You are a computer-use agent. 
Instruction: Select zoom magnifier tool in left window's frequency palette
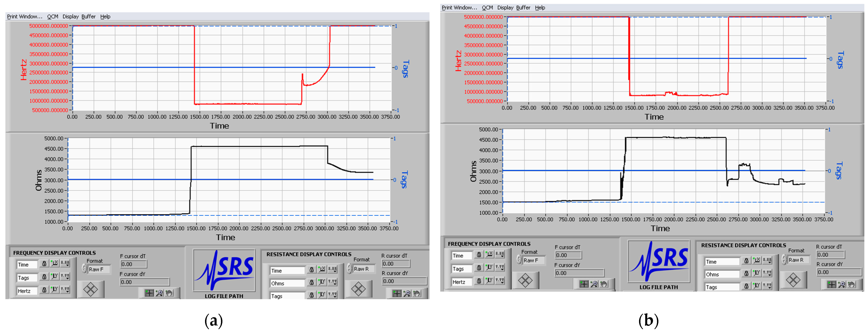click(159, 293)
